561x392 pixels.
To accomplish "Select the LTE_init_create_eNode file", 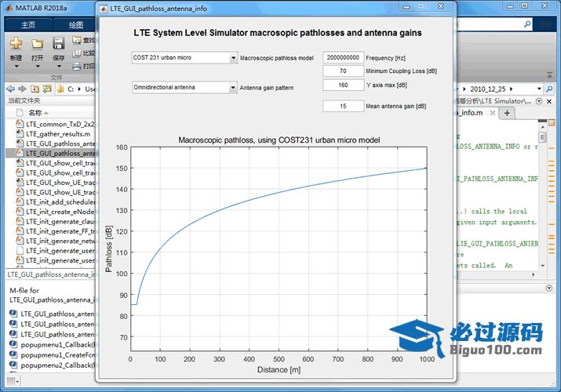I will (x=55, y=212).
